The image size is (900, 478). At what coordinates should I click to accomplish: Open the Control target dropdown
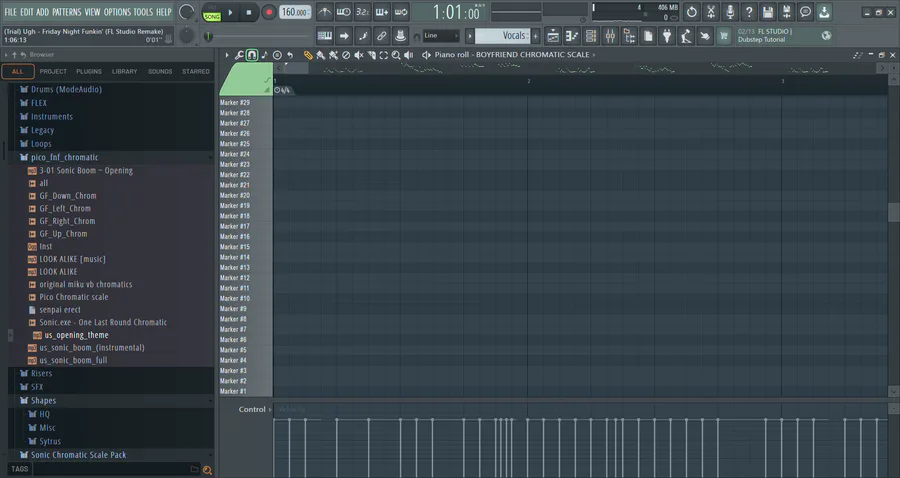click(255, 410)
